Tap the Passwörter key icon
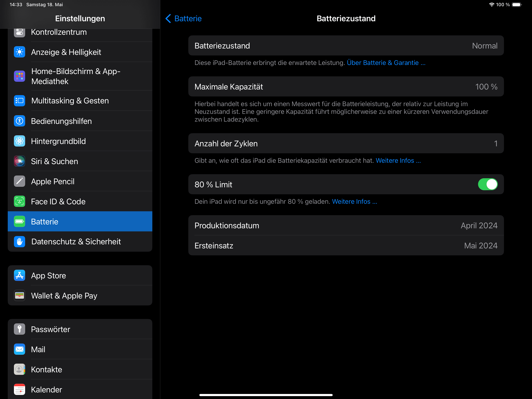The height and width of the screenshot is (399, 532). pos(20,329)
